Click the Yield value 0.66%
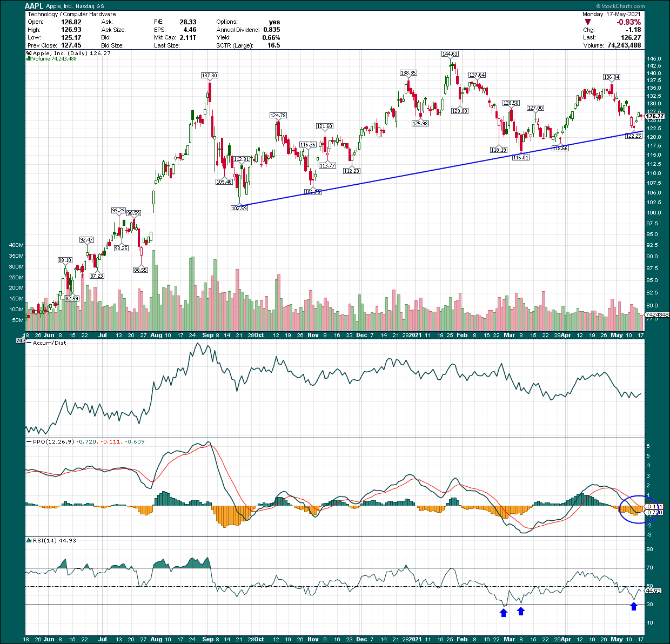The height and width of the screenshot is (644, 670). point(271,38)
